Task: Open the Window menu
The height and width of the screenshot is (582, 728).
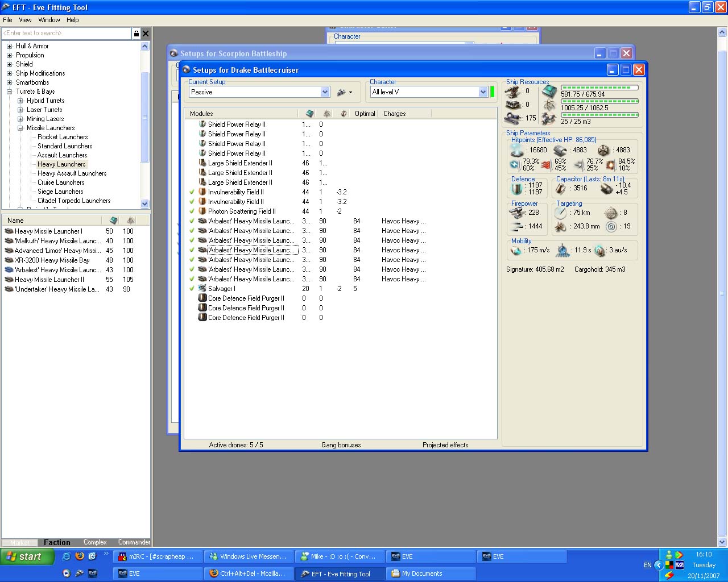Action: (x=49, y=20)
